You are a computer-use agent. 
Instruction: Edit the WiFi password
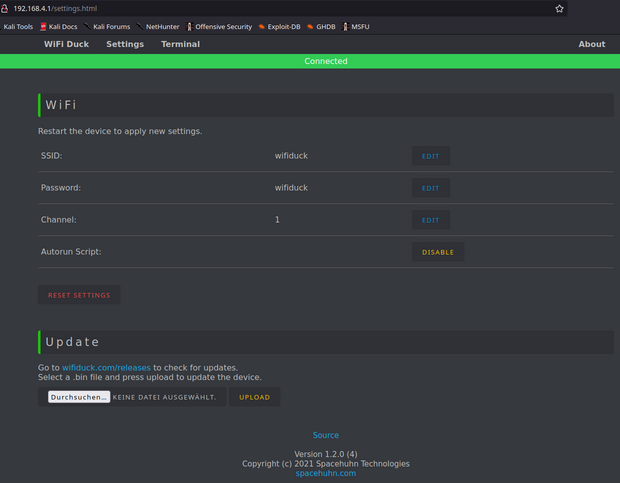click(x=430, y=188)
